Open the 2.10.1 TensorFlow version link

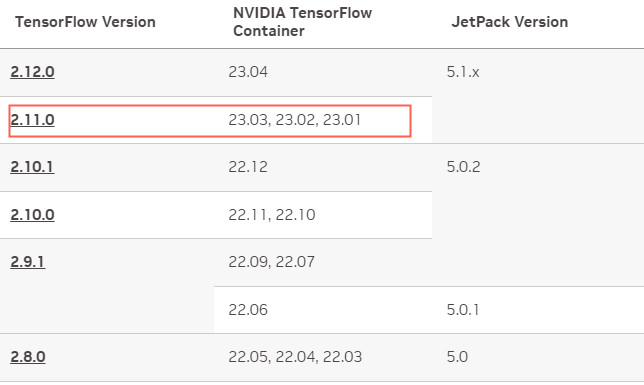32,167
